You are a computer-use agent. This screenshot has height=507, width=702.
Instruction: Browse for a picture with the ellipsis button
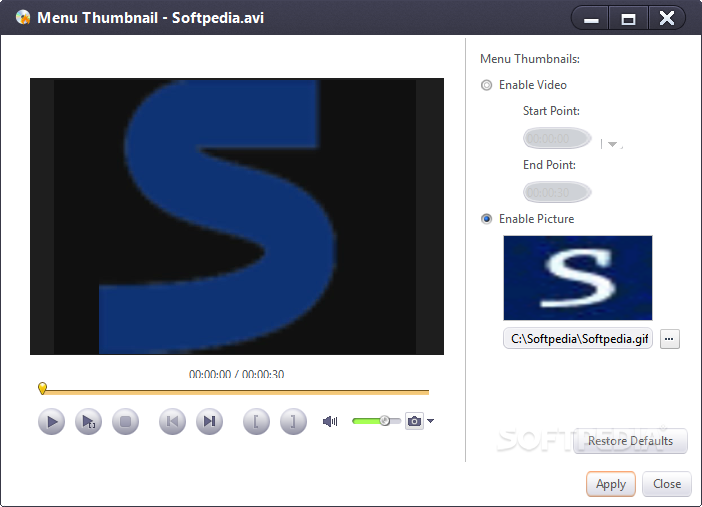point(669,339)
